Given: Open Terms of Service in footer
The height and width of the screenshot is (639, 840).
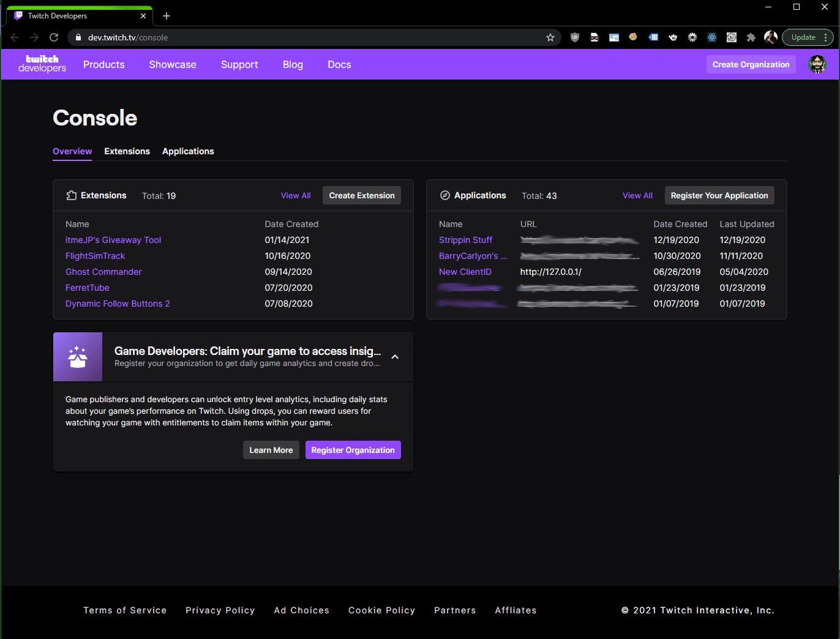Looking at the screenshot, I should click(125, 610).
